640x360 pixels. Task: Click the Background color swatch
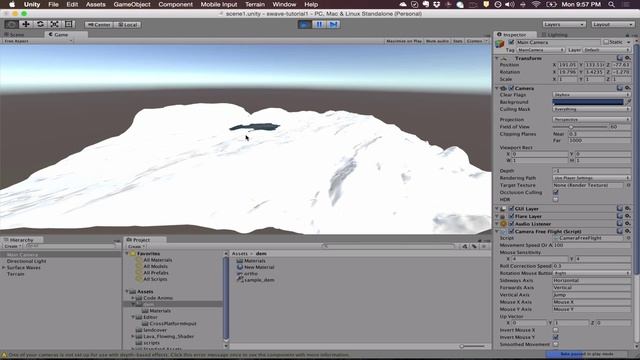tap(588, 102)
